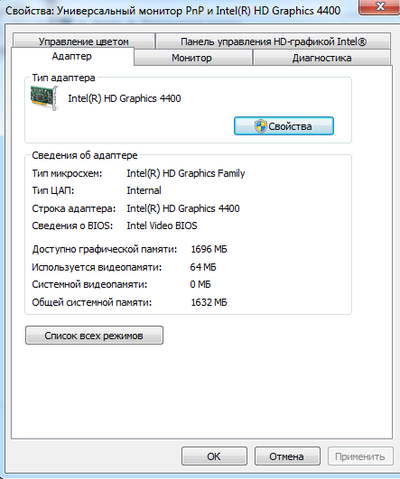400x479 pixels.
Task: Click the value 0 МБ
Action: click(200, 284)
